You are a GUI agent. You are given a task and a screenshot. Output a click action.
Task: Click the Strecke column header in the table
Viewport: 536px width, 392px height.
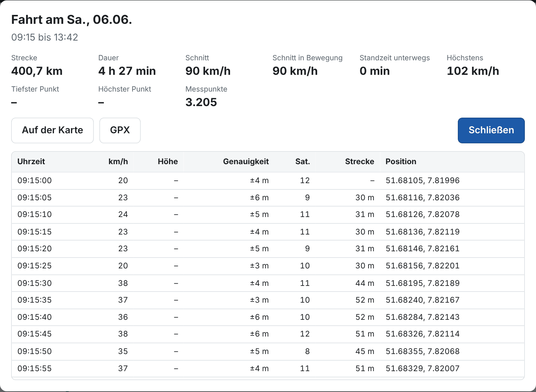coord(360,162)
